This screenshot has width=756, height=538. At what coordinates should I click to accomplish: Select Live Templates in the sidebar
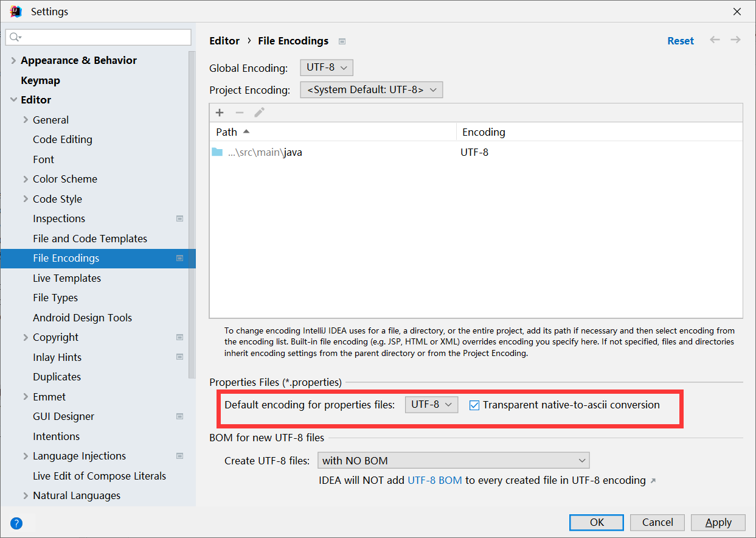[67, 278]
